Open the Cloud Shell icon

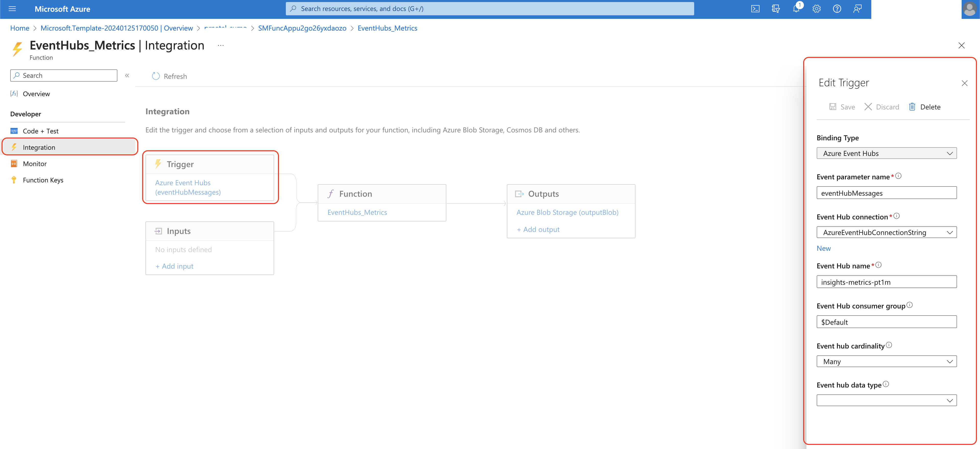[755, 9]
